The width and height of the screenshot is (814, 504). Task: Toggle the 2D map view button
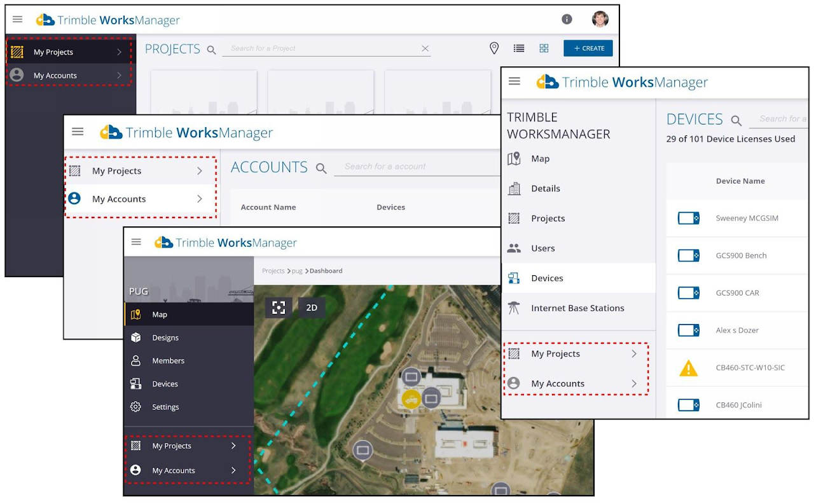click(x=312, y=308)
